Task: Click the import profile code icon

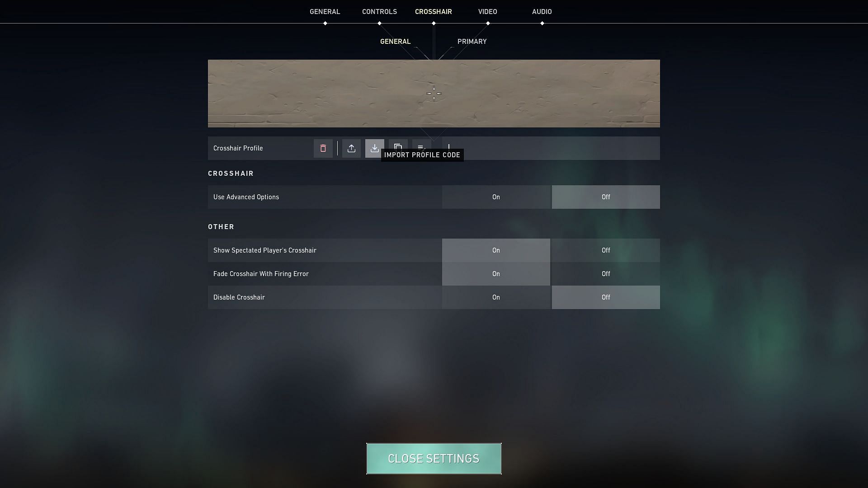Action: [x=374, y=148]
